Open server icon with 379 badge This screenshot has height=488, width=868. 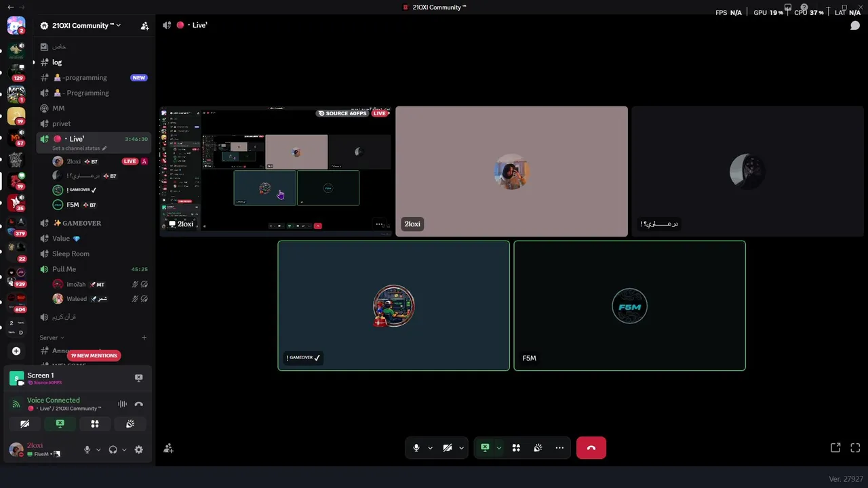(16, 226)
